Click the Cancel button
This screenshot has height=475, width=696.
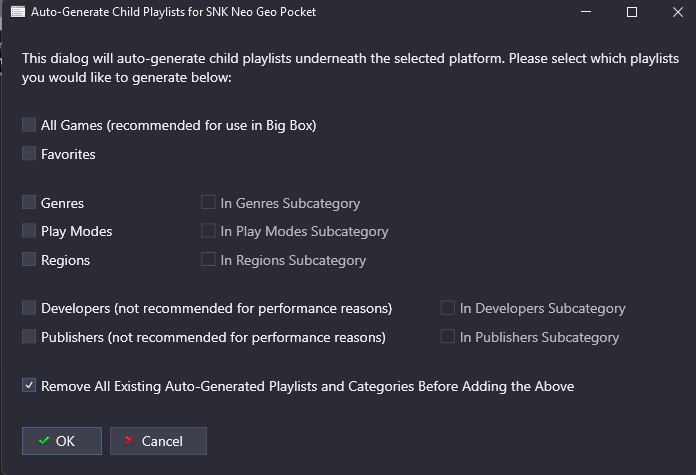coord(158,441)
